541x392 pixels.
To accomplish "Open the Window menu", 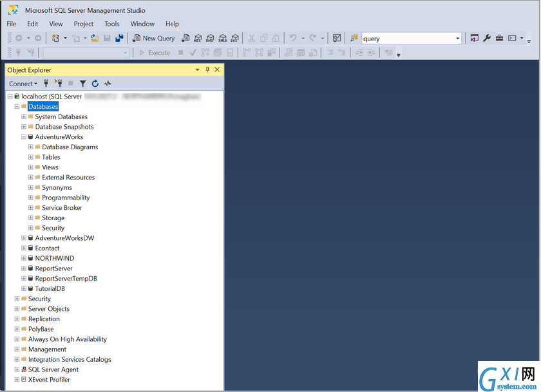I will tap(142, 24).
